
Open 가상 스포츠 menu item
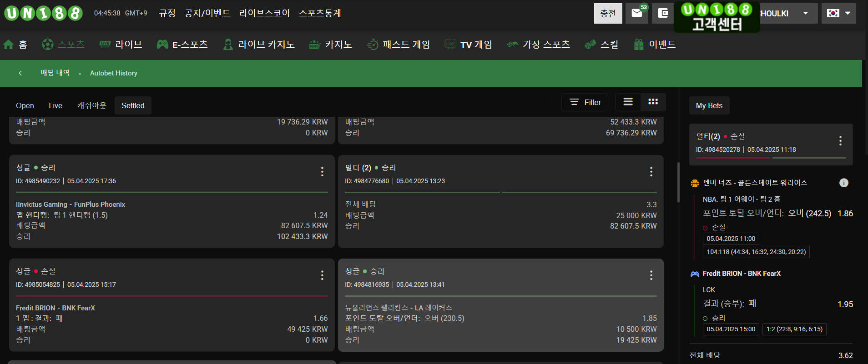click(x=546, y=44)
